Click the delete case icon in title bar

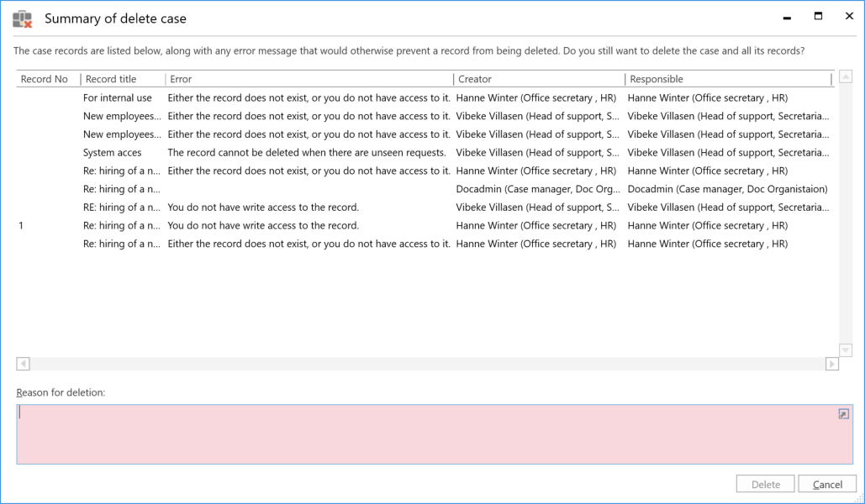pos(22,18)
